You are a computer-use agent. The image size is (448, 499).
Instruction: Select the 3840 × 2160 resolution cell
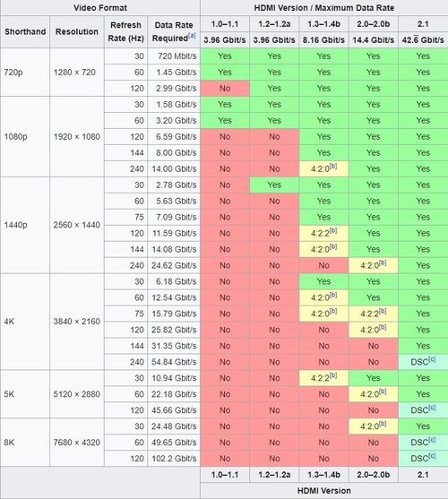[x=77, y=322]
